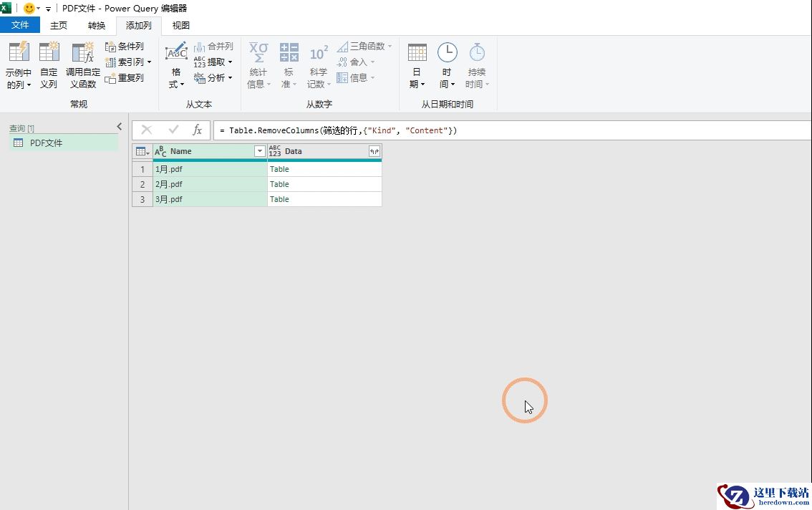Click the Name column header
The image size is (812, 510).
[210, 151]
